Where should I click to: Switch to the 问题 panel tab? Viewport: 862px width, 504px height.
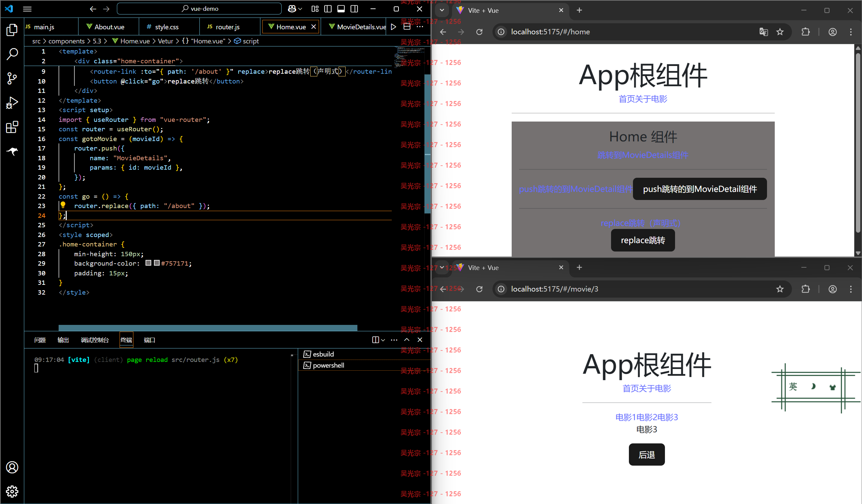tap(40, 340)
